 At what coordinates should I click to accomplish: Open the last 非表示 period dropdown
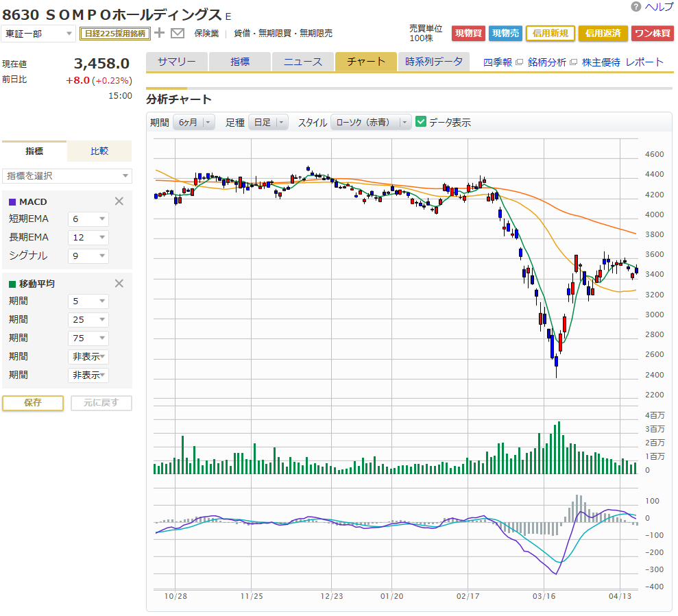coord(88,375)
